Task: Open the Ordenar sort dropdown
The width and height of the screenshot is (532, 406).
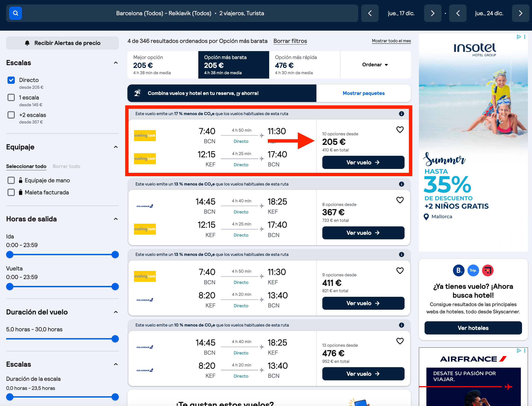Action: point(375,64)
